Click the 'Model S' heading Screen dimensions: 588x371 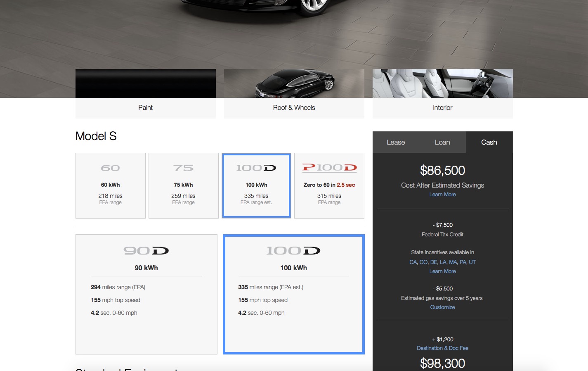96,136
